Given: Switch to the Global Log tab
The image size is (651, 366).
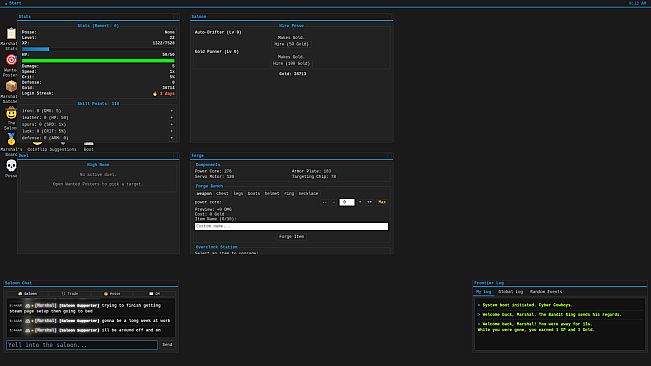Looking at the screenshot, I should pyautogui.click(x=510, y=292).
